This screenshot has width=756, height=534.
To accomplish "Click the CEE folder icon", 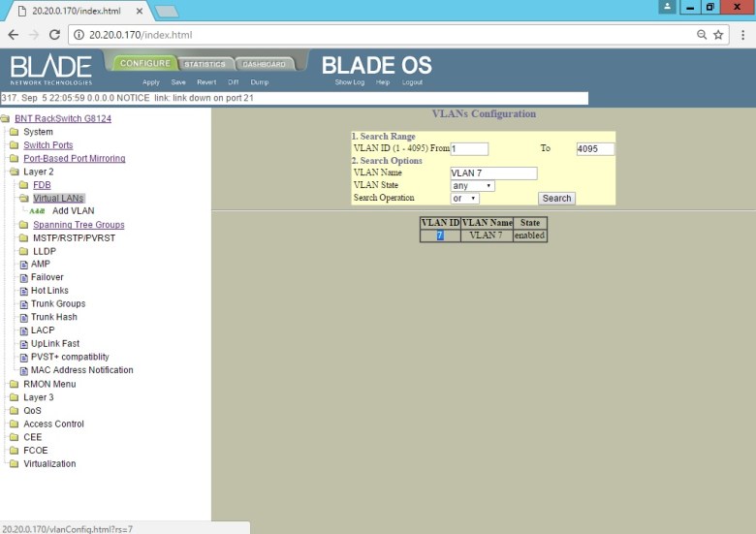I will (14, 437).
